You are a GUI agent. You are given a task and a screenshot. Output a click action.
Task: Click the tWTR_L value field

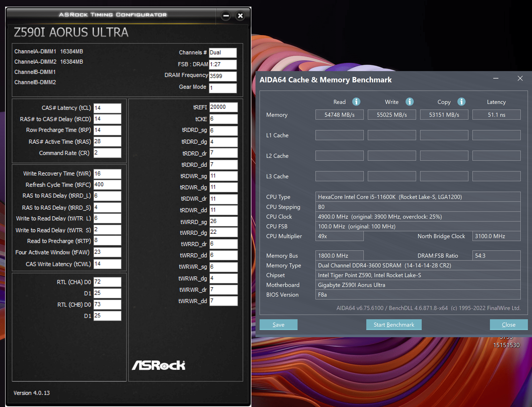(107, 218)
